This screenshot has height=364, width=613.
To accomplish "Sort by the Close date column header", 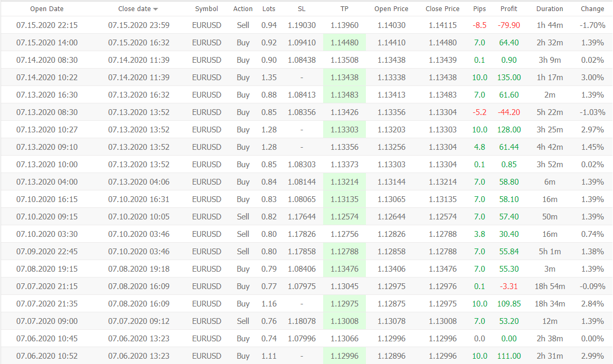I will (134, 8).
